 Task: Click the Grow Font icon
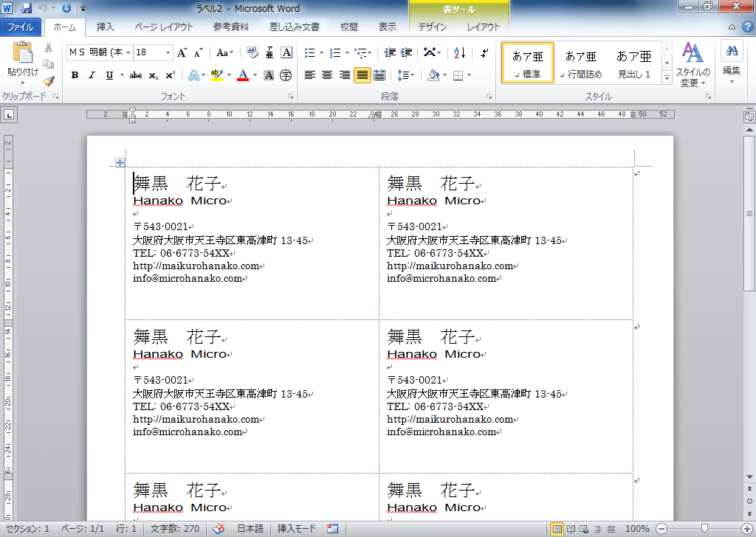coord(182,53)
